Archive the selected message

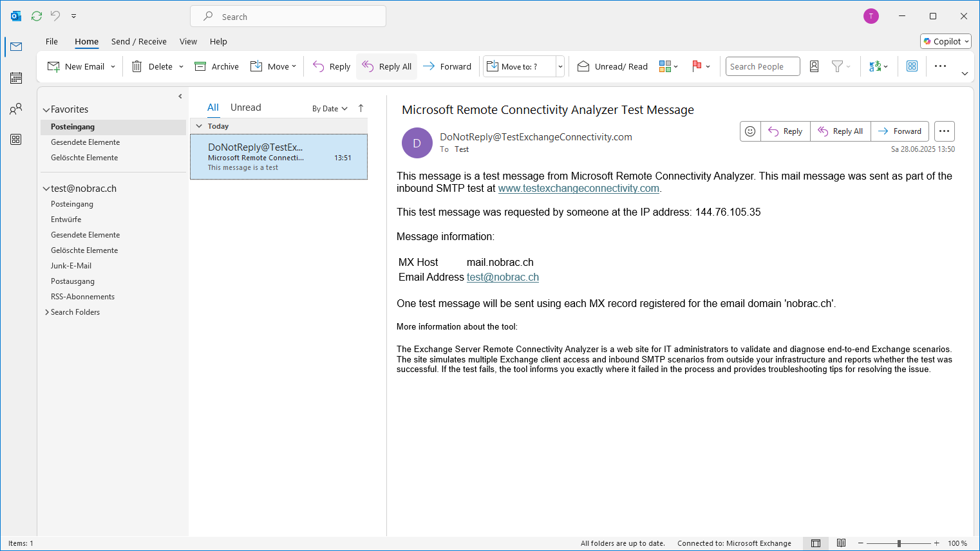[217, 66]
